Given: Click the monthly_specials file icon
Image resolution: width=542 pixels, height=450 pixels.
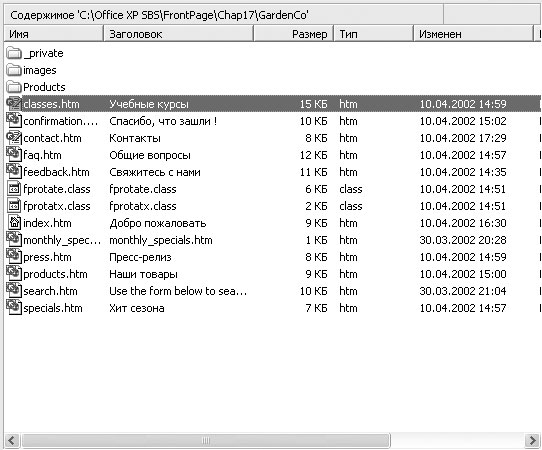Looking at the screenshot, I should [x=14, y=240].
